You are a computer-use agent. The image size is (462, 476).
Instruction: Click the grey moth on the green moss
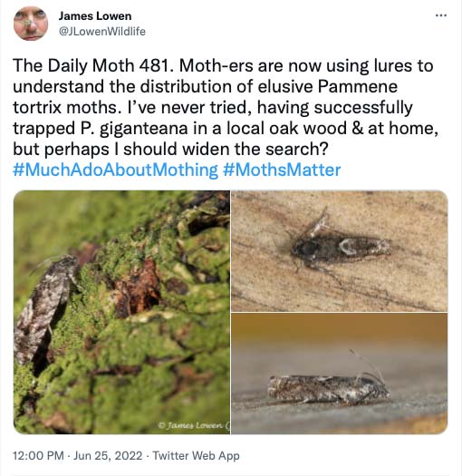[44, 309]
